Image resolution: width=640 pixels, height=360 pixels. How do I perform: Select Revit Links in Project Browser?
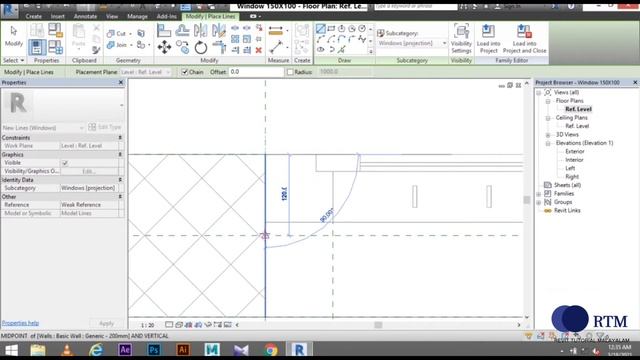567,211
